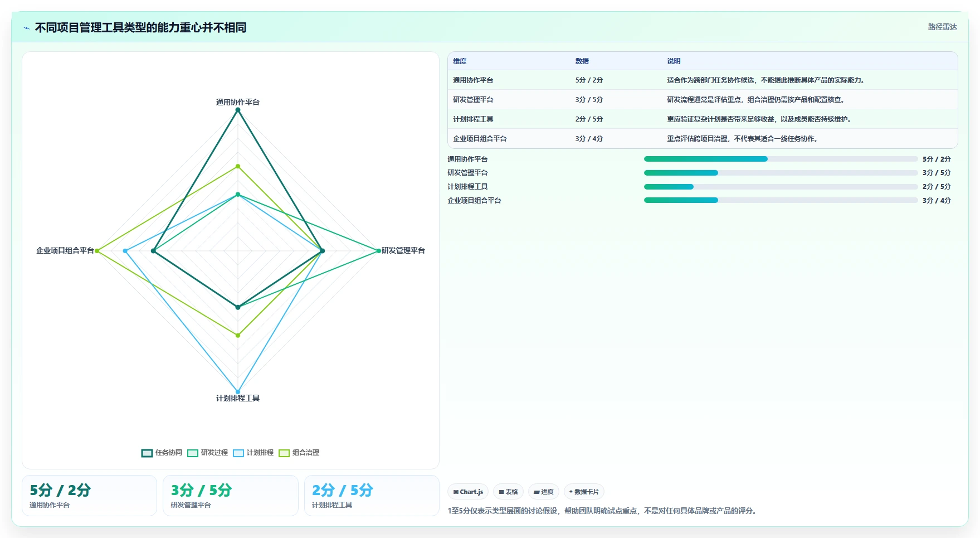Click the 计划排程工具 progress bar
Screen dimensions: 980x538
781,187
